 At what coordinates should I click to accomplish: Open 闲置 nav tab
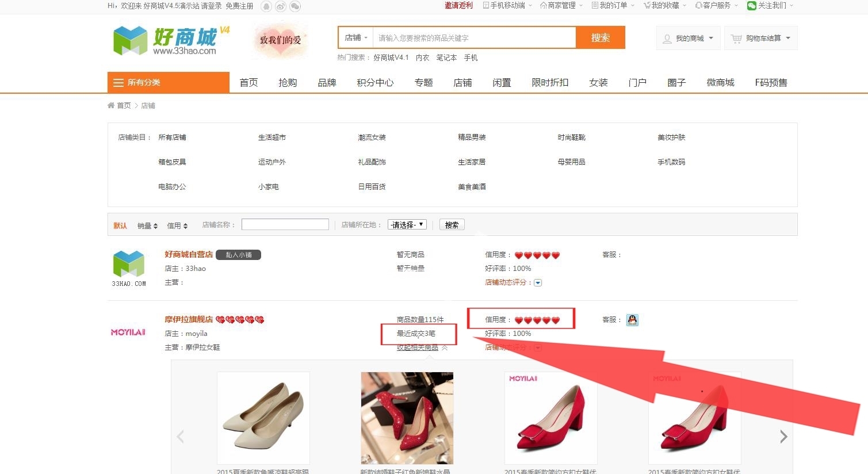coord(502,83)
